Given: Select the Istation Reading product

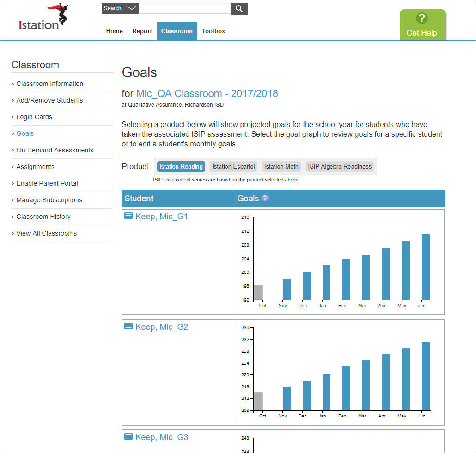Looking at the screenshot, I should (181, 167).
